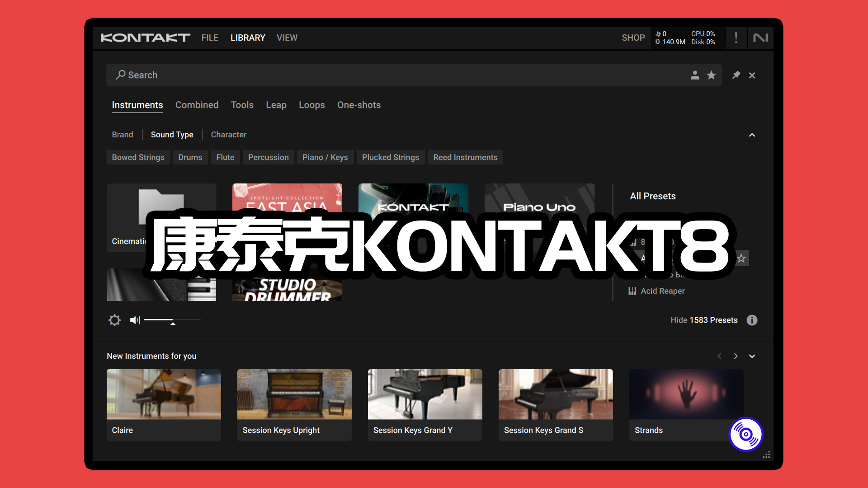Viewport: 868px width, 488px height.
Task: Select the Character filter category
Action: tap(228, 135)
